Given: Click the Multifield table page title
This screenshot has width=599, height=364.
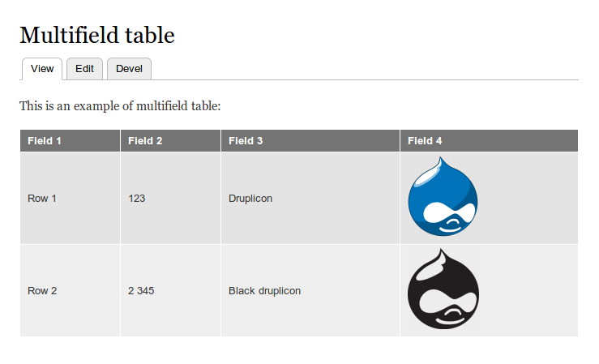Looking at the screenshot, I should (x=97, y=35).
